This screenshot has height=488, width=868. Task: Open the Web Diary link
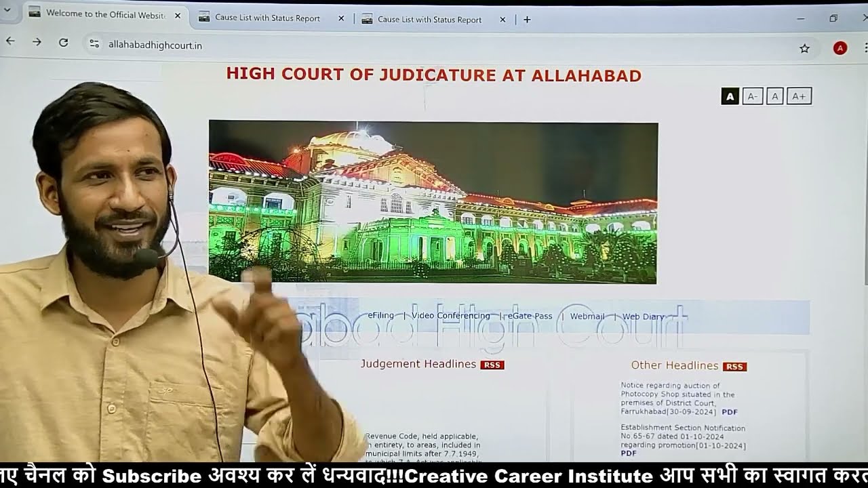pos(644,317)
